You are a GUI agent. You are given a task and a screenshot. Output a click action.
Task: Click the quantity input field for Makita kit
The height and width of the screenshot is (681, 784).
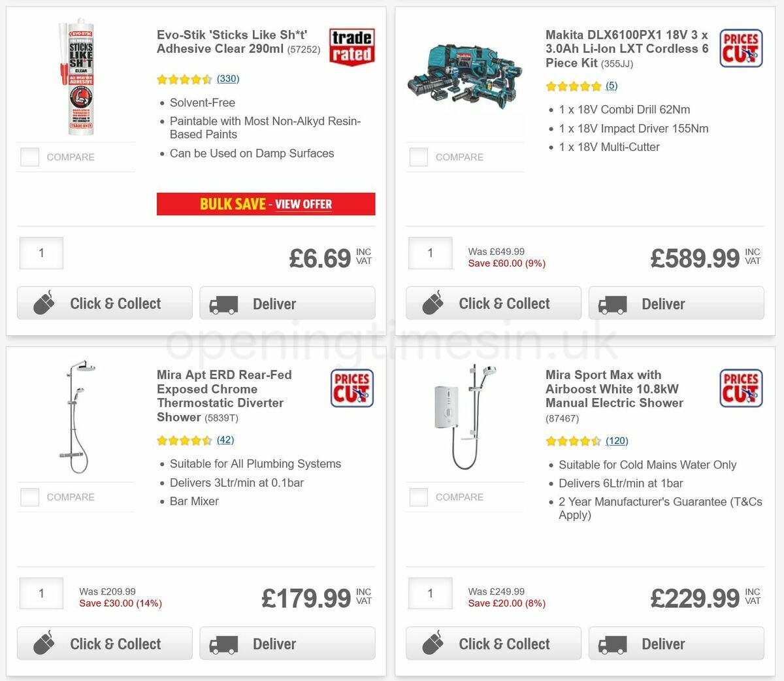click(x=430, y=253)
